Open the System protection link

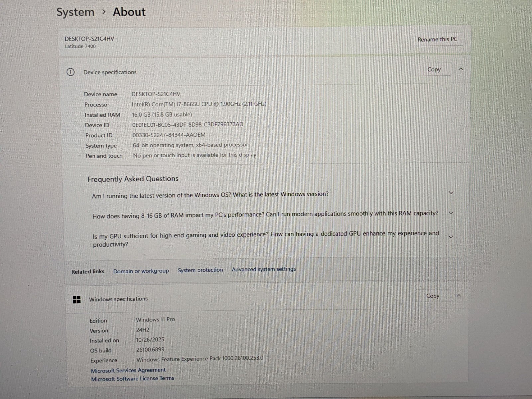point(200,270)
